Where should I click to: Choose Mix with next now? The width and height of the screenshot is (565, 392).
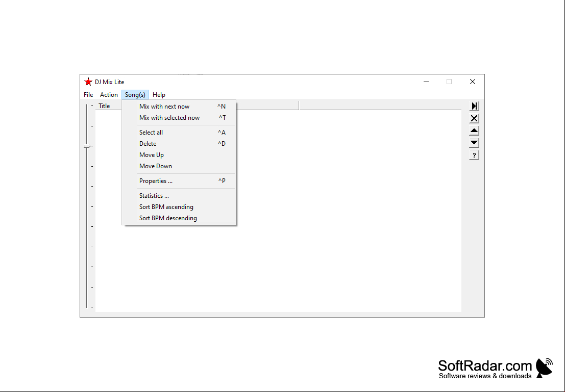point(179,107)
